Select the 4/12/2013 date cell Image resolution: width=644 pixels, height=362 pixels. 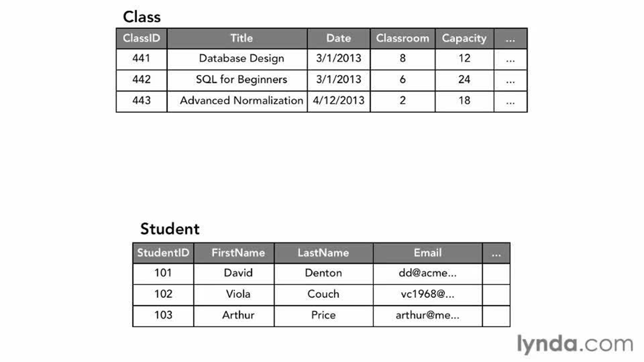click(x=339, y=101)
